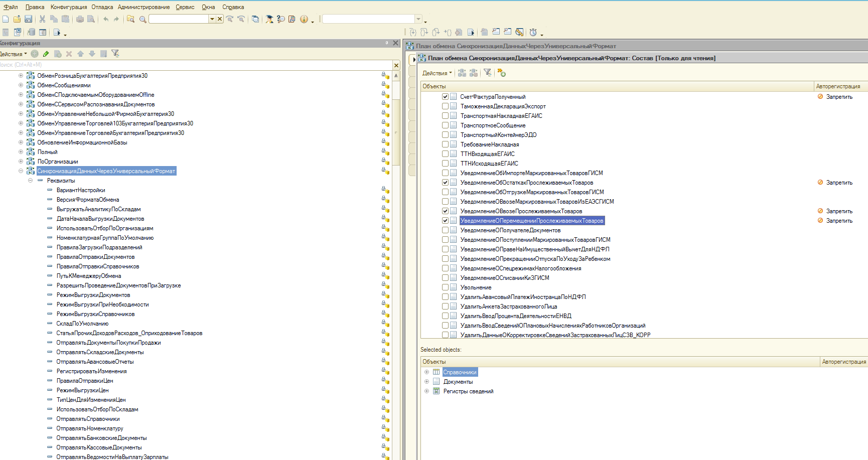Uncheck УведомлениеОВвозеПрослеживаемыхТоваров checkbox
This screenshot has width=868, height=460.
click(x=445, y=211)
